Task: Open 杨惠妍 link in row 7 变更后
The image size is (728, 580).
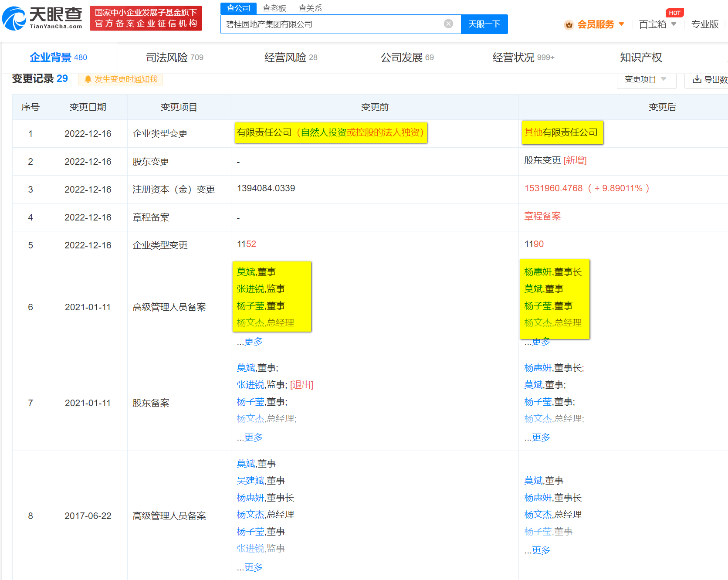Action: (538, 368)
